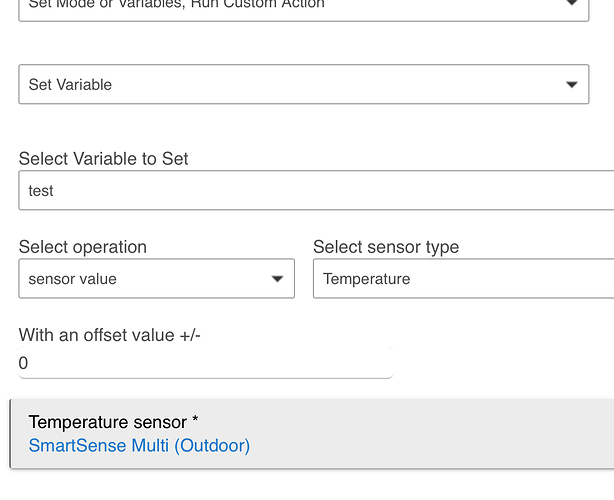Click the 'test' text in variable field
The height and width of the screenshot is (500, 614).
(x=41, y=190)
